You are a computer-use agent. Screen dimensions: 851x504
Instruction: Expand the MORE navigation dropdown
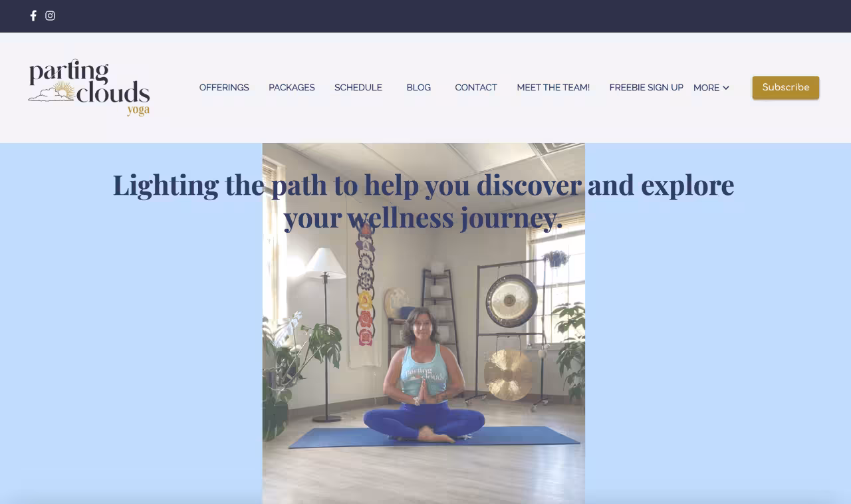coord(711,88)
